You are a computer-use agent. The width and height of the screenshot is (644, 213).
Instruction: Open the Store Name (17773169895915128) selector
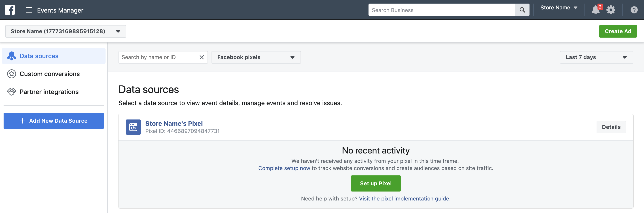pos(66,31)
